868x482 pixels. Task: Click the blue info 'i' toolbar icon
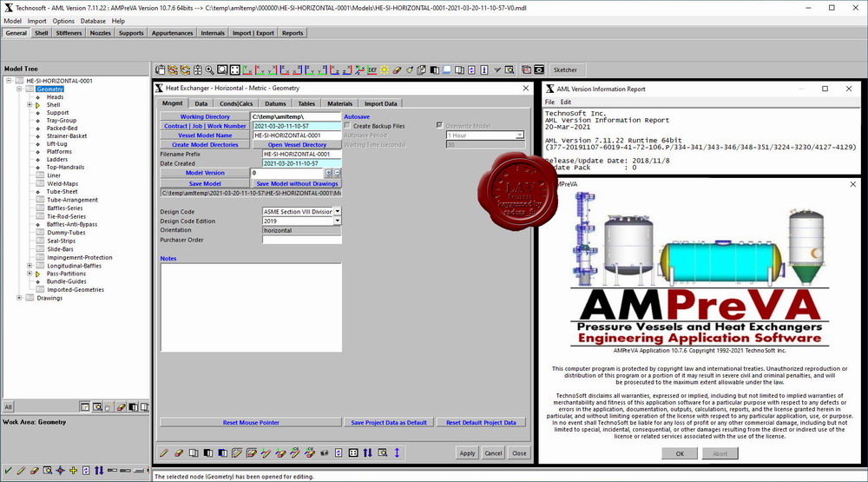click(x=484, y=69)
